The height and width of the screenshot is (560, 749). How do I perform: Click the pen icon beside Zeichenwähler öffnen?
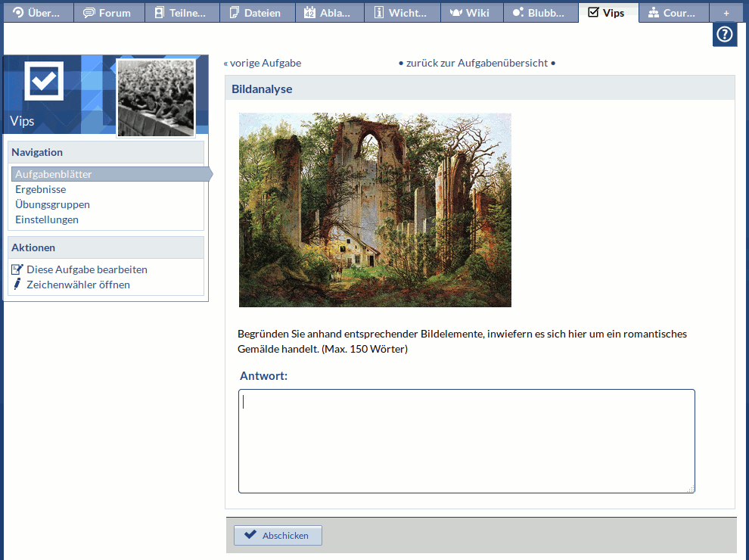coord(17,285)
